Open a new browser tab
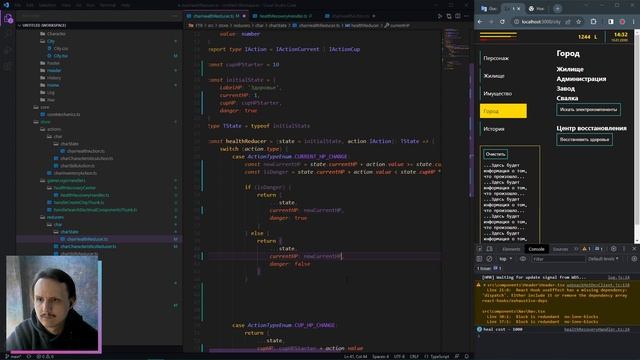 (557, 9)
